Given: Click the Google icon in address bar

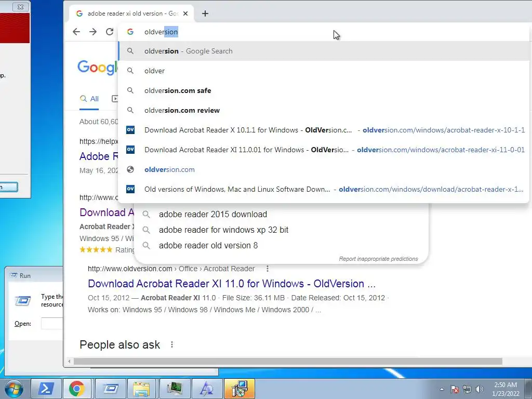Looking at the screenshot, I should pyautogui.click(x=130, y=32).
